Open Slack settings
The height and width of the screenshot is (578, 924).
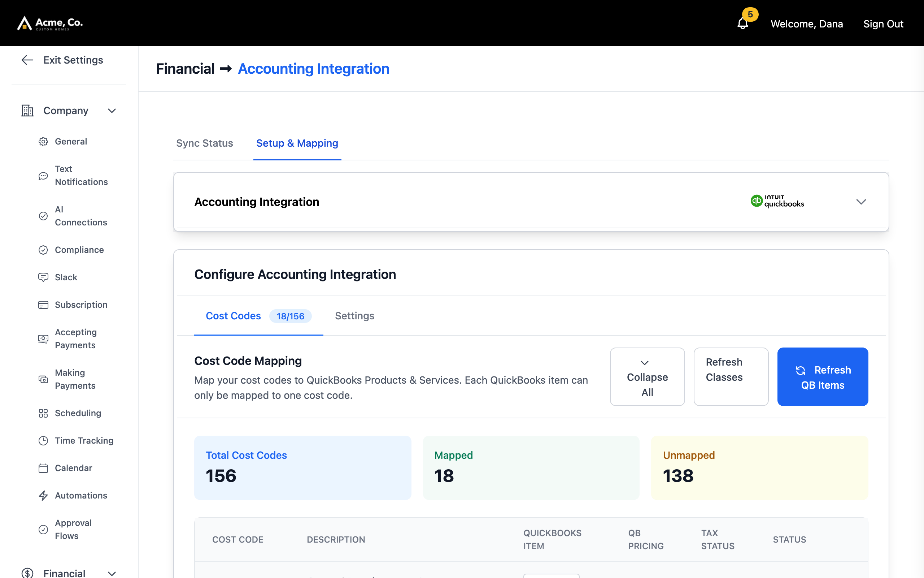66,277
